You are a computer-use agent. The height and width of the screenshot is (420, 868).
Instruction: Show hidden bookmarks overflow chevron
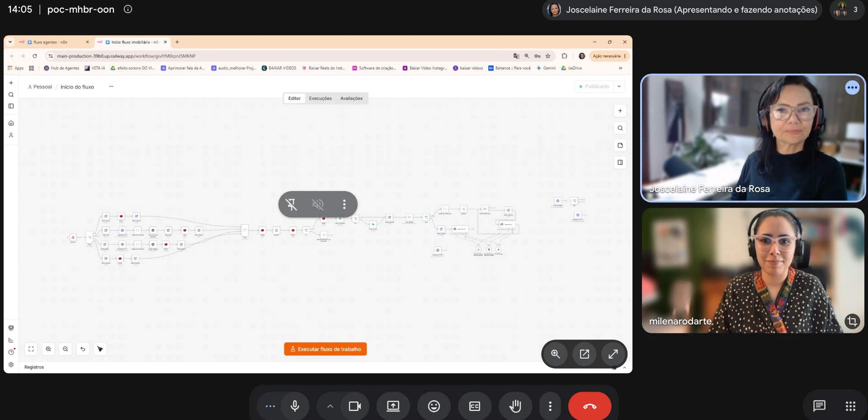point(621,68)
